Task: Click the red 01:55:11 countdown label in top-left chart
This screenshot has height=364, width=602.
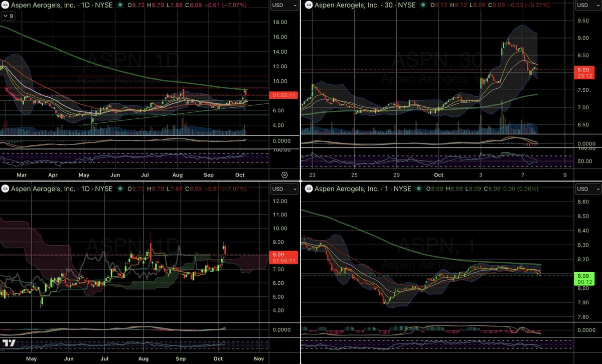Action: [284, 94]
